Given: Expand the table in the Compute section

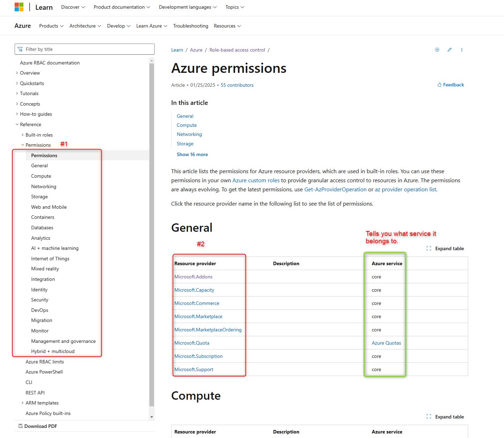Looking at the screenshot, I should [x=445, y=417].
